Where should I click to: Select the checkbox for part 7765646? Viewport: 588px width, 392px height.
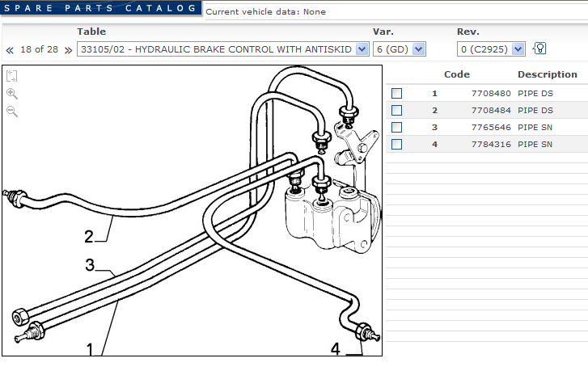(396, 127)
